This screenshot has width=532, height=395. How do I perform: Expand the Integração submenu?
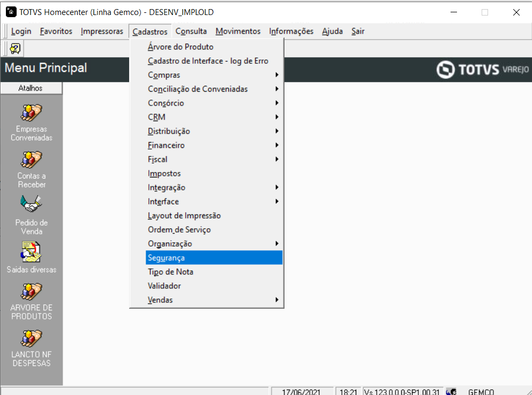pos(214,188)
